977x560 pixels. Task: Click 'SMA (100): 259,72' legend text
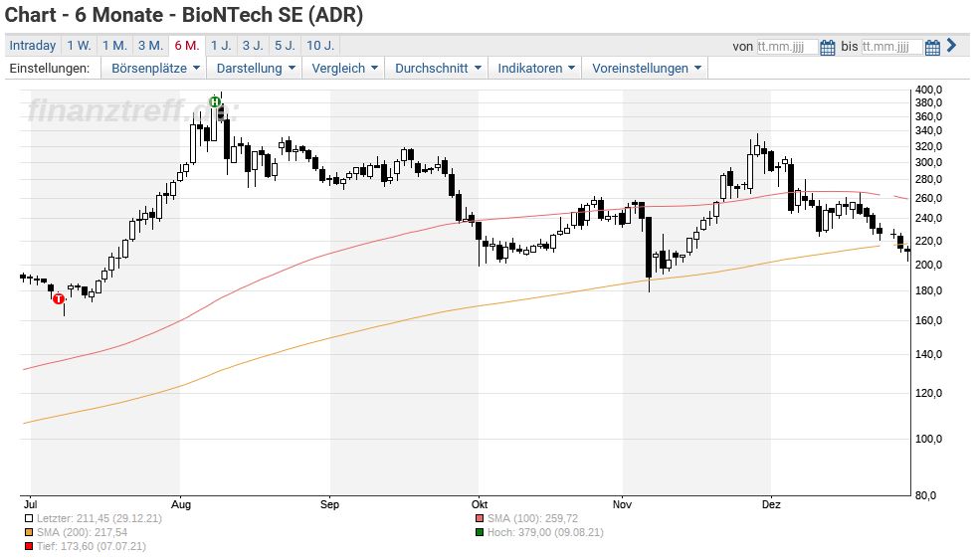point(532,518)
